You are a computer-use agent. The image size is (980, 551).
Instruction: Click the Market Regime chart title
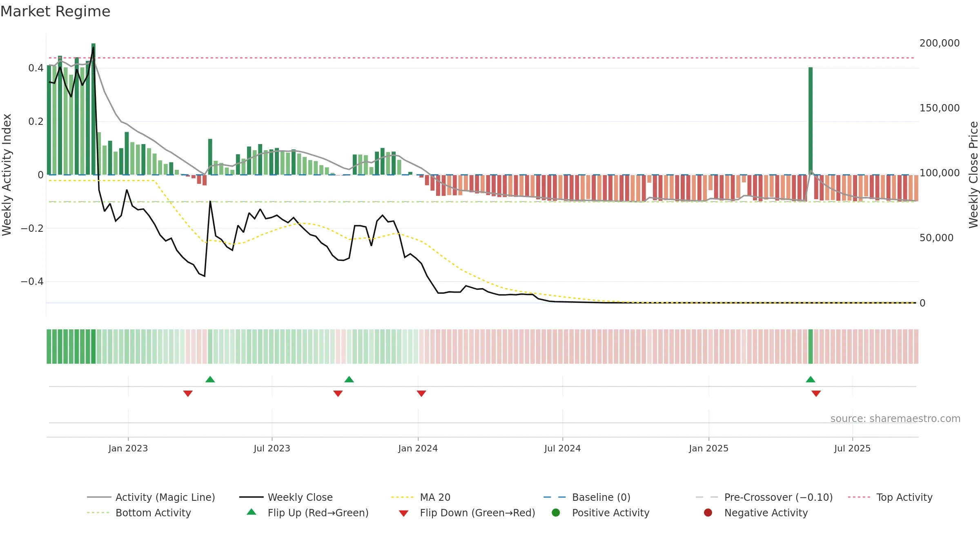[55, 11]
